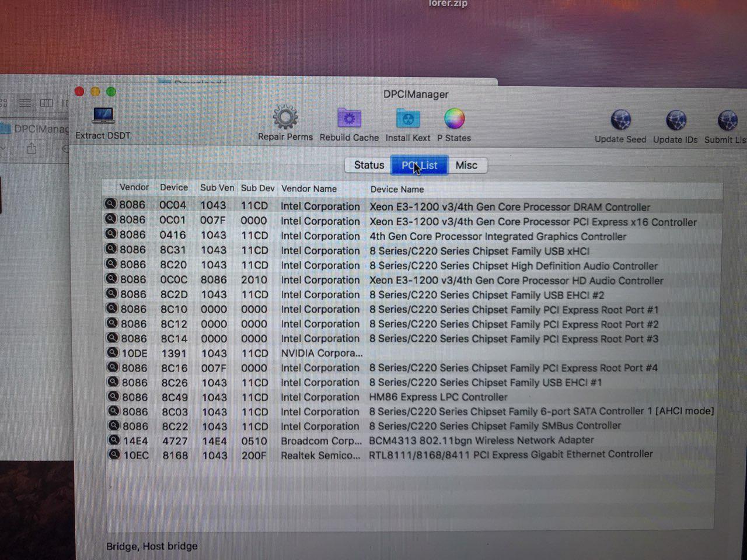Click the 'NVIDIA Corpora...' vendor name cell

click(322, 353)
